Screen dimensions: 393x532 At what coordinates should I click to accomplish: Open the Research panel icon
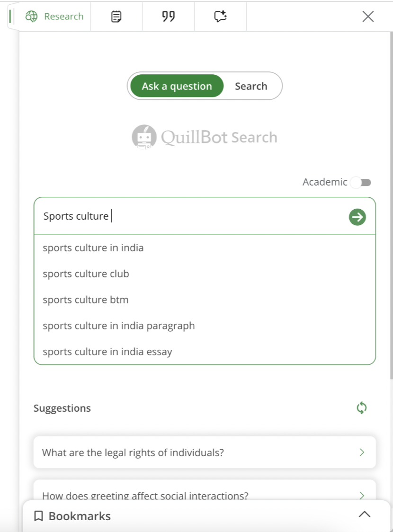click(32, 16)
